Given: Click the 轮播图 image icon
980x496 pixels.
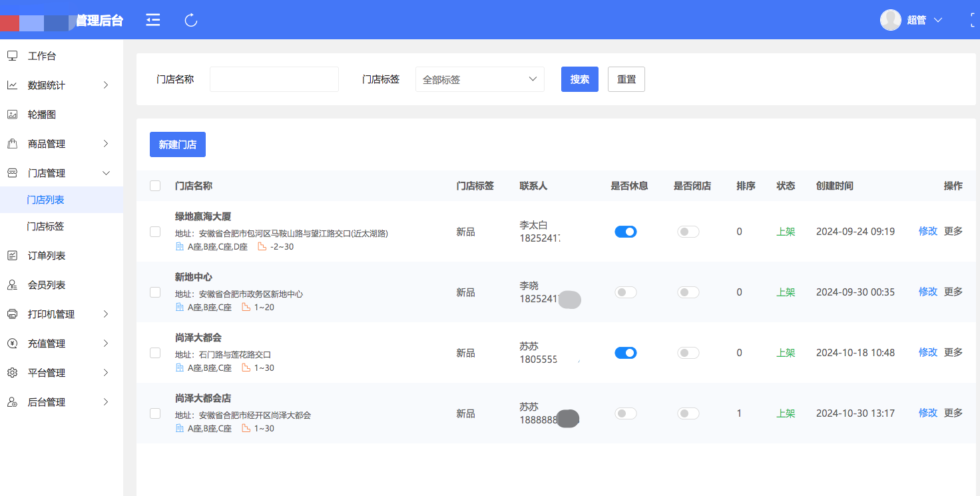Looking at the screenshot, I should tap(12, 115).
